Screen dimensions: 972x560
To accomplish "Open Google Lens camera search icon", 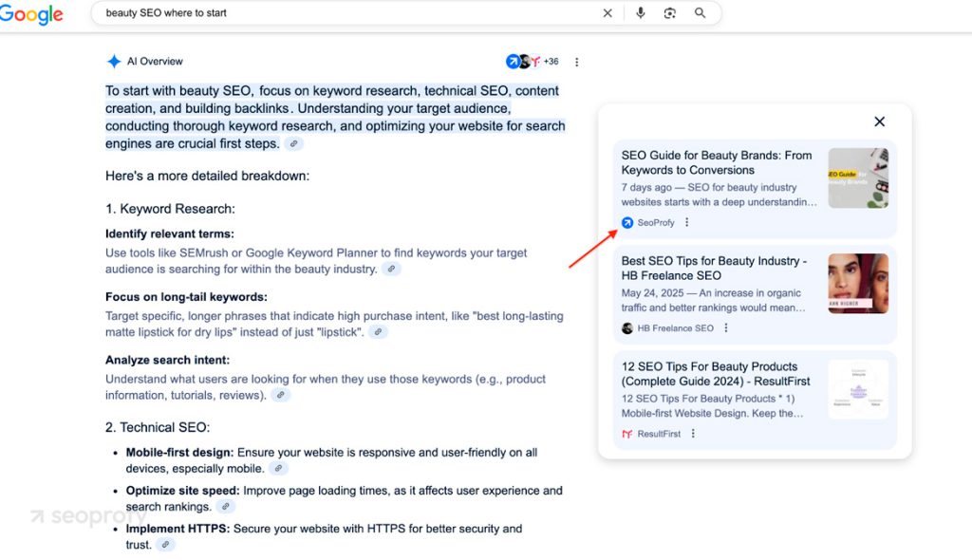I will [671, 13].
